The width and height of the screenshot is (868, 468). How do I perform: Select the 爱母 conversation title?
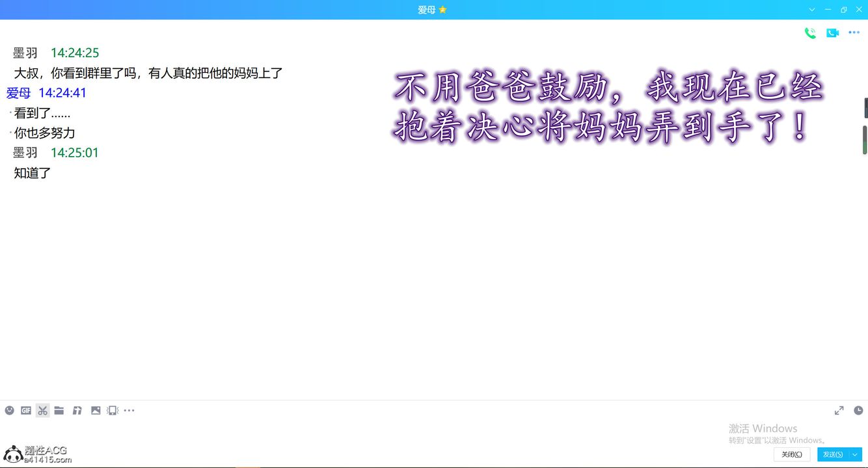426,10
